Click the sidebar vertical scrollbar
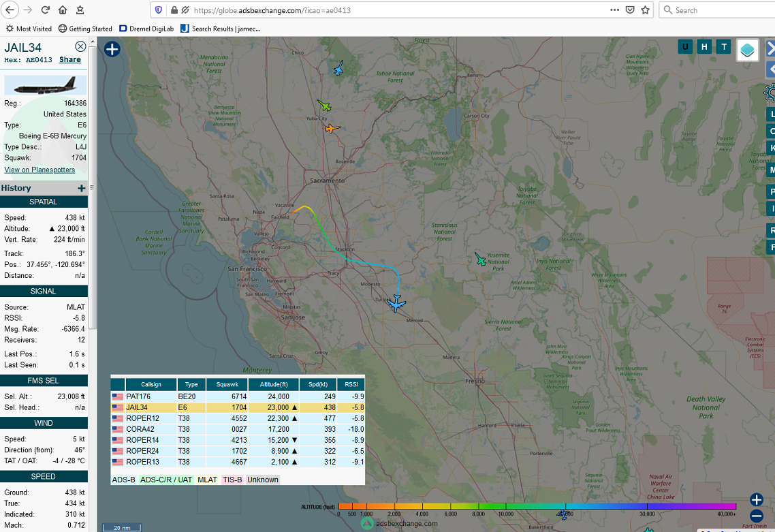The height and width of the screenshot is (532, 775). click(x=93, y=187)
